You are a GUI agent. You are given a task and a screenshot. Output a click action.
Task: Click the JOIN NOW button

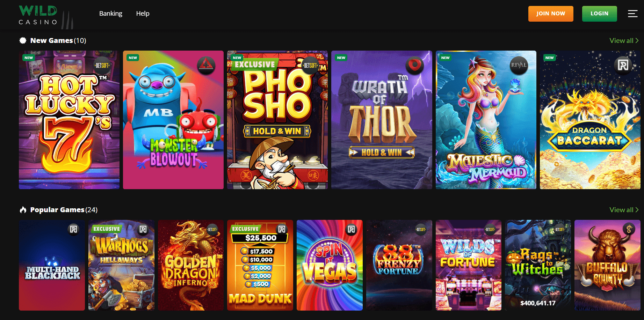click(x=551, y=14)
